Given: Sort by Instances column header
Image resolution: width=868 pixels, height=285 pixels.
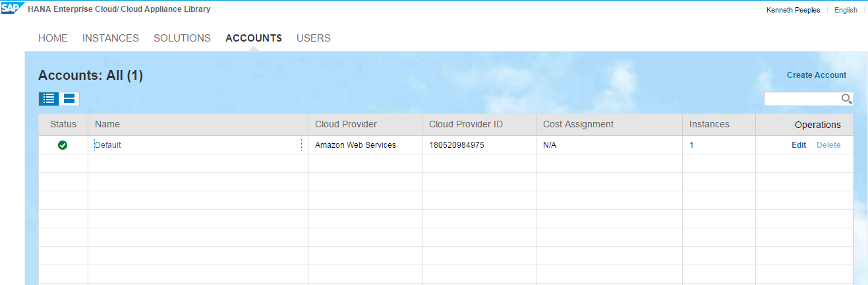Looking at the screenshot, I should pyautogui.click(x=719, y=124).
